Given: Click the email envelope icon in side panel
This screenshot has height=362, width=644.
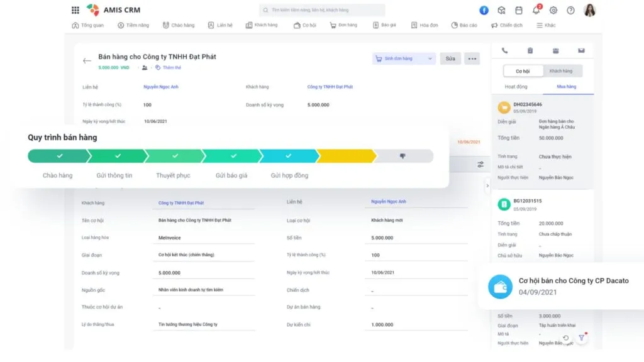Looking at the screenshot, I should pos(581,50).
